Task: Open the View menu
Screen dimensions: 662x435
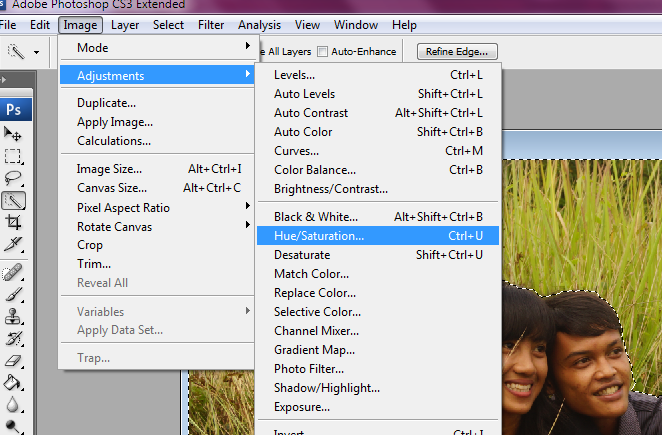Action: (307, 25)
